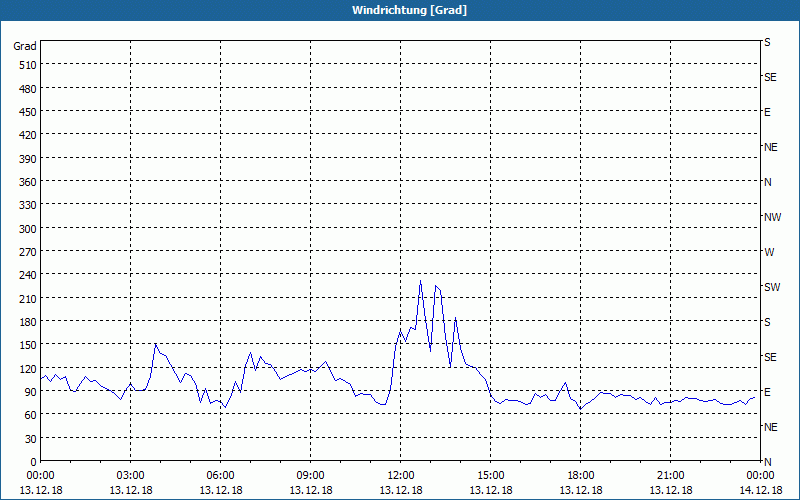The width and height of the screenshot is (800, 500).
Task: Click the 09:00 x-axis time
Action: [x=311, y=476]
